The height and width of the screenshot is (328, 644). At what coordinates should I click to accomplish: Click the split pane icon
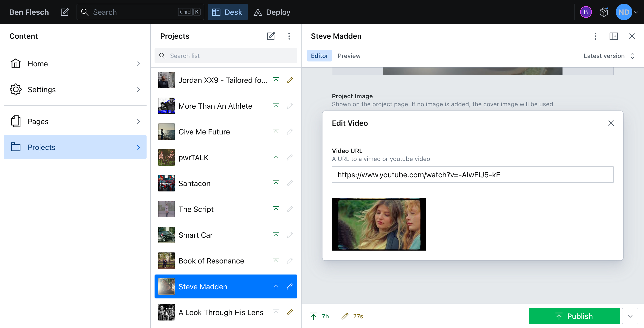[x=613, y=36]
